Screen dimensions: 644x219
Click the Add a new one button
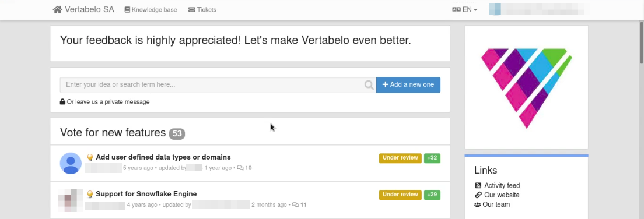[408, 85]
